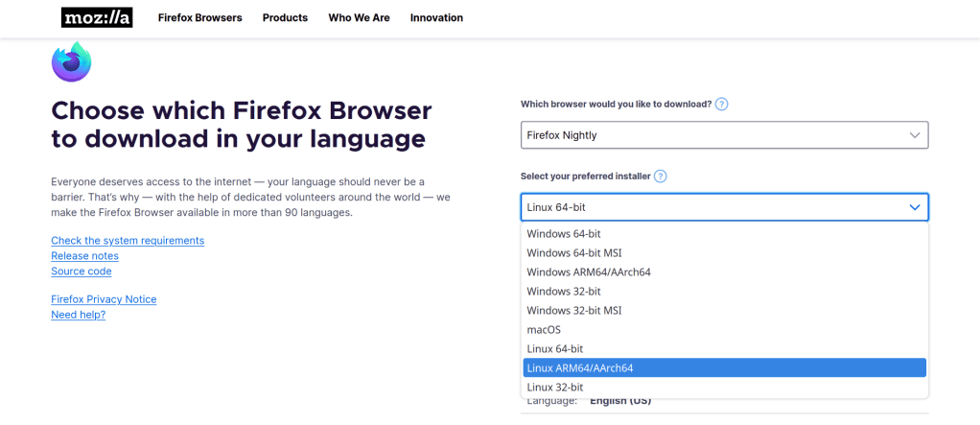Open the Firefox Privacy Notice link

tap(104, 299)
